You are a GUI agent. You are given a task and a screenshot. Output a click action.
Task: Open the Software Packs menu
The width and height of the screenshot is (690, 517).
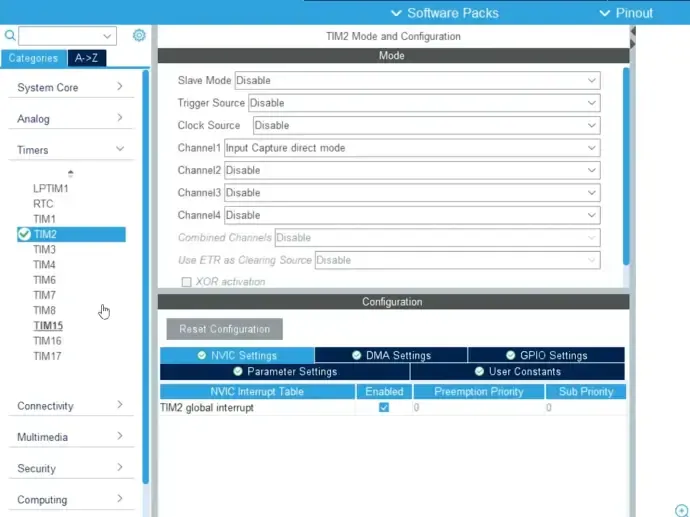445,13
